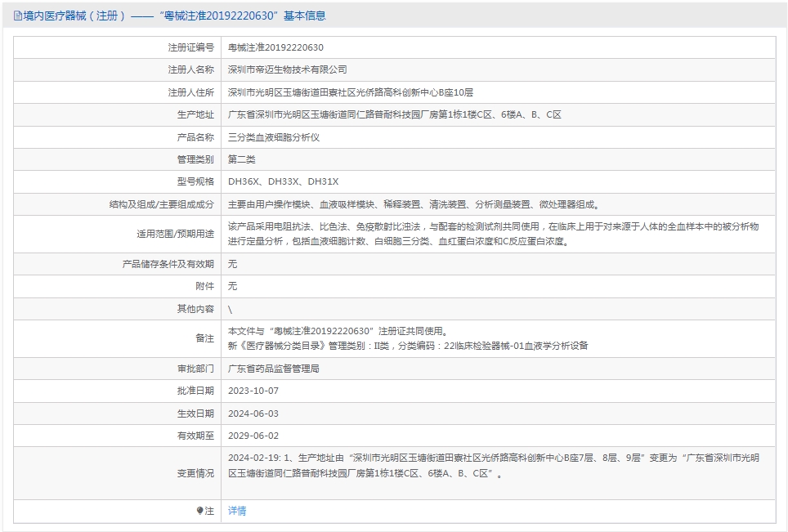Select approving department 广东省药品监督管理局
Image resolution: width=788 pixels, height=532 pixels.
[x=273, y=369]
